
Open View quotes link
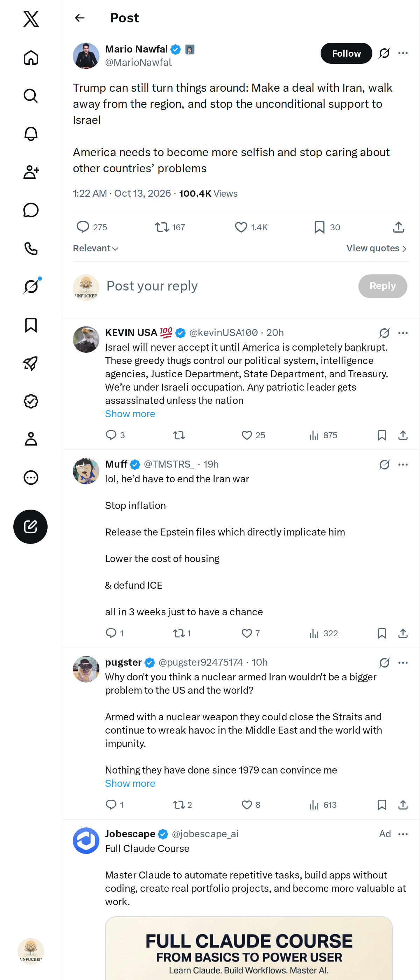377,248
